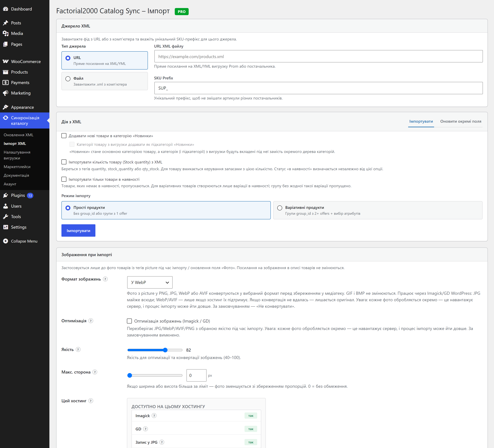Viewport: 494px width, 448px height.
Task: Select URL source type radio
Action: click(x=68, y=58)
